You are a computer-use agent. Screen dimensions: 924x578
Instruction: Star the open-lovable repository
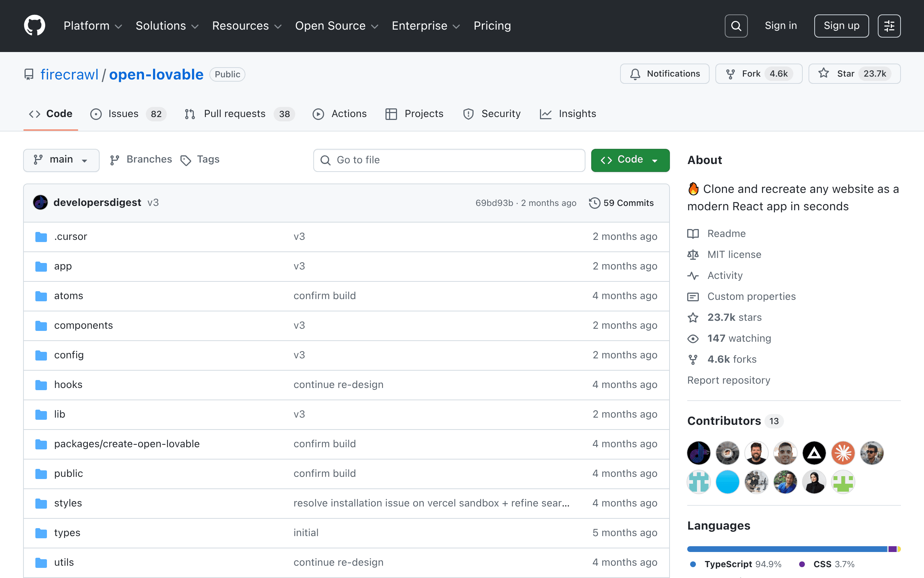pos(854,74)
